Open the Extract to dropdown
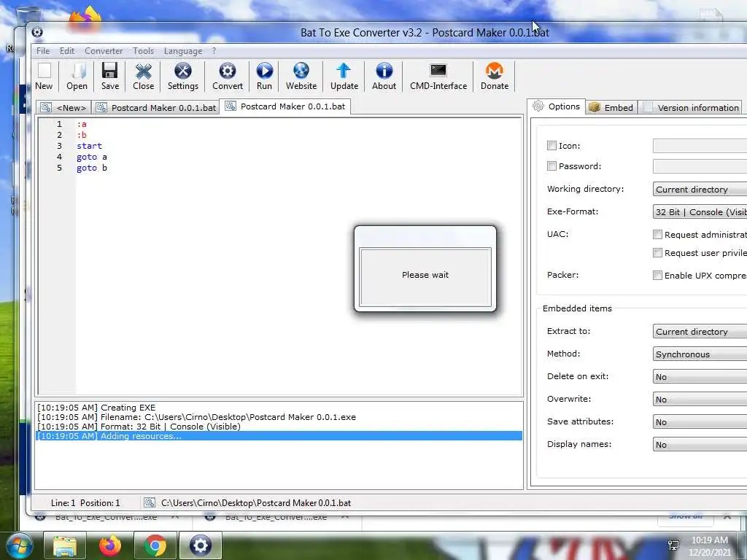The height and width of the screenshot is (560, 747). (x=700, y=332)
